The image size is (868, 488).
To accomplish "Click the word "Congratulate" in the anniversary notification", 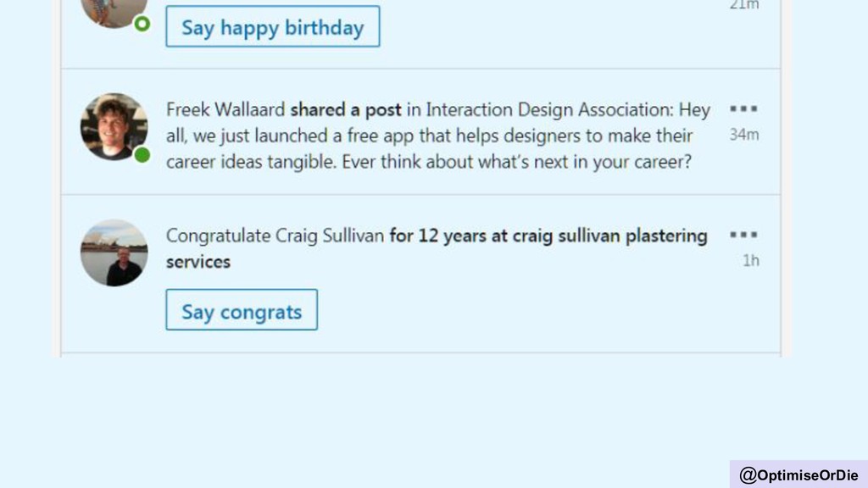I will 218,236.
